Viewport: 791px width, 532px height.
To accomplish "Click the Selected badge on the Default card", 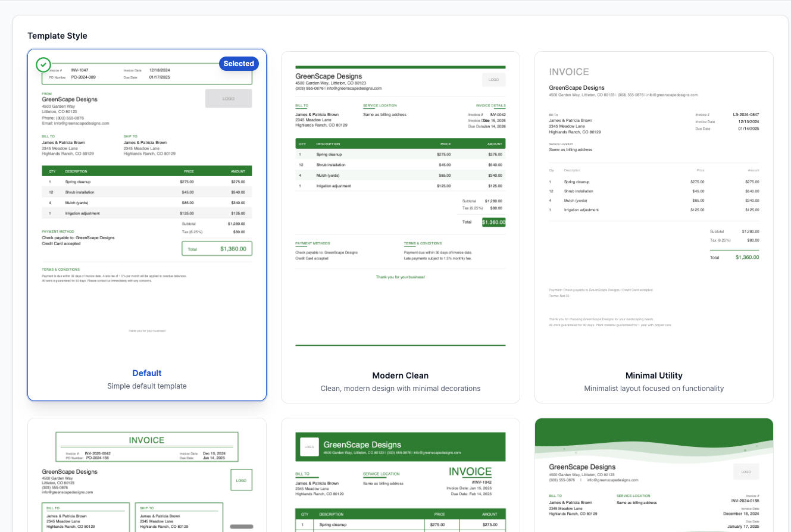I will pyautogui.click(x=239, y=63).
